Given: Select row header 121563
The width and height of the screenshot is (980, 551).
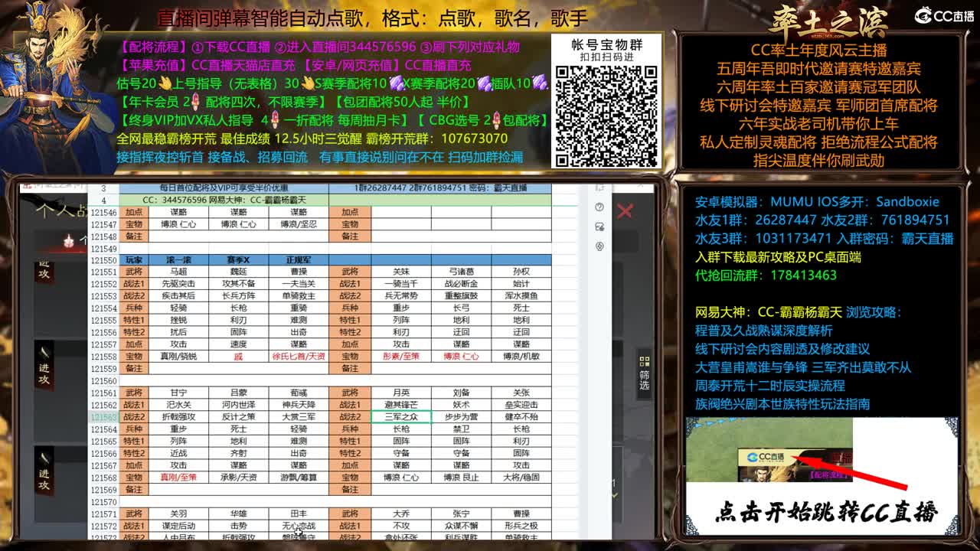Looking at the screenshot, I should pyautogui.click(x=103, y=417).
